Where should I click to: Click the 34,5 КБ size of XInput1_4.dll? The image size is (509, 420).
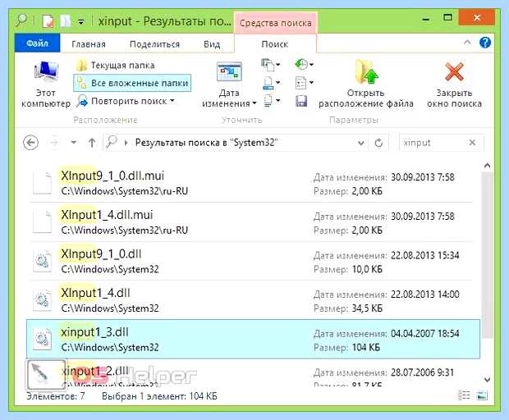tap(367, 308)
